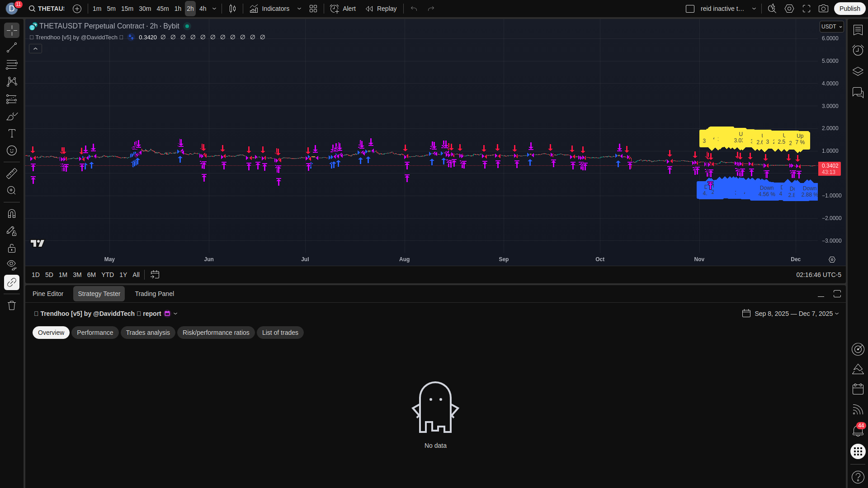
Task: Open the USDT currency dropdown
Action: [831, 27]
